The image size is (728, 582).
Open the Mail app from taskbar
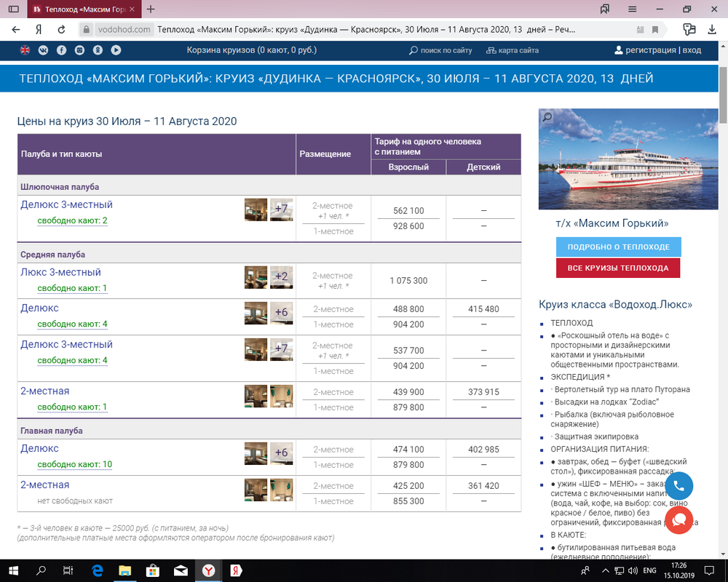tap(181, 570)
